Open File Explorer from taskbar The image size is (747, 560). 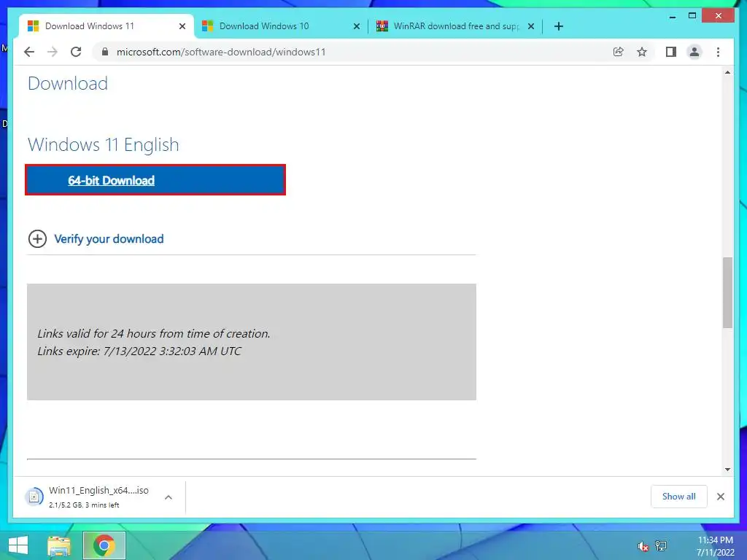[59, 545]
